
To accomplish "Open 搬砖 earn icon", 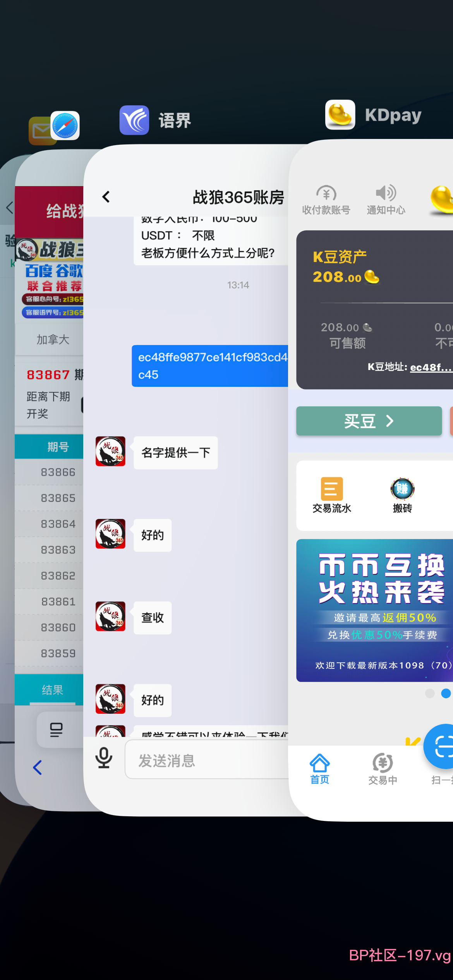I will pyautogui.click(x=402, y=489).
